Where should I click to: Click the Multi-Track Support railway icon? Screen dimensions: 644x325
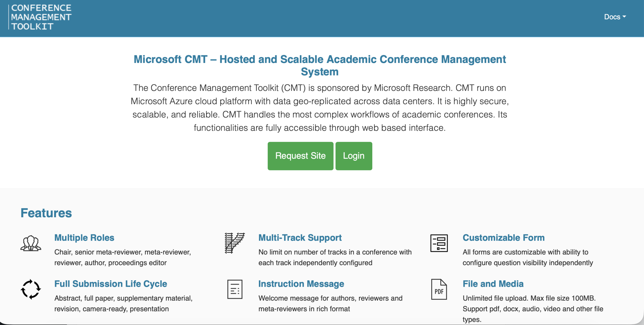(235, 243)
